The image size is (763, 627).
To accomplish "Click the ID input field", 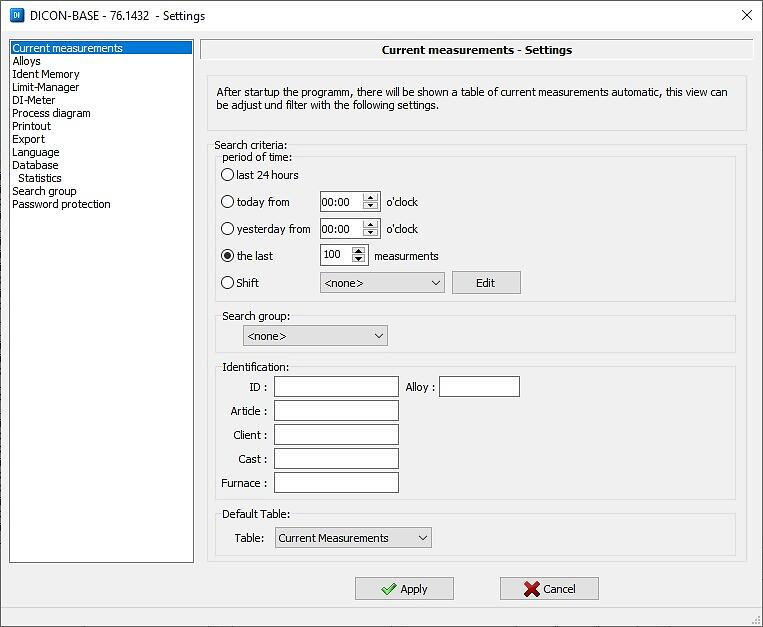I will (336, 387).
